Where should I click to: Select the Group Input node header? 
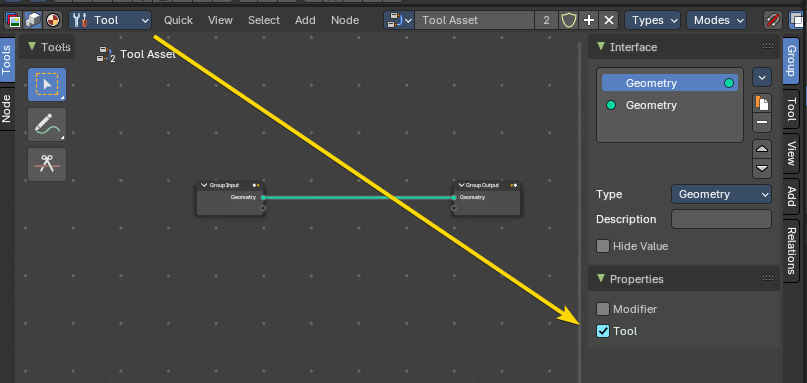(x=230, y=185)
